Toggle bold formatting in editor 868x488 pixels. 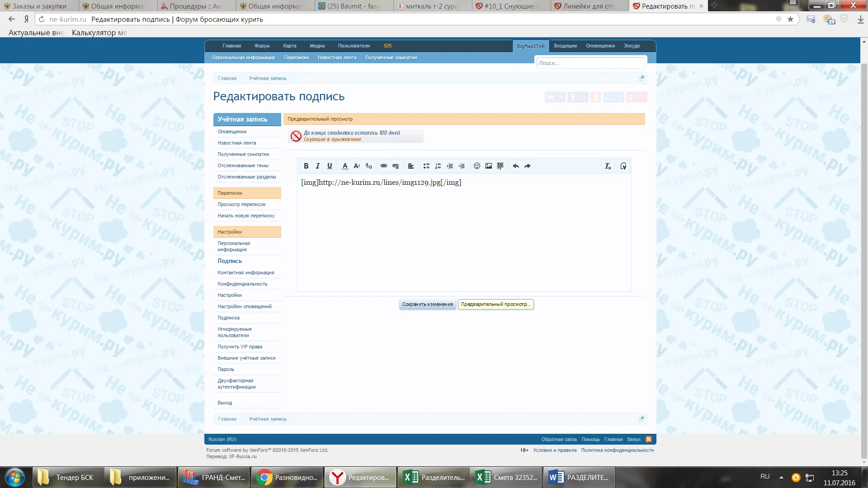click(x=306, y=166)
